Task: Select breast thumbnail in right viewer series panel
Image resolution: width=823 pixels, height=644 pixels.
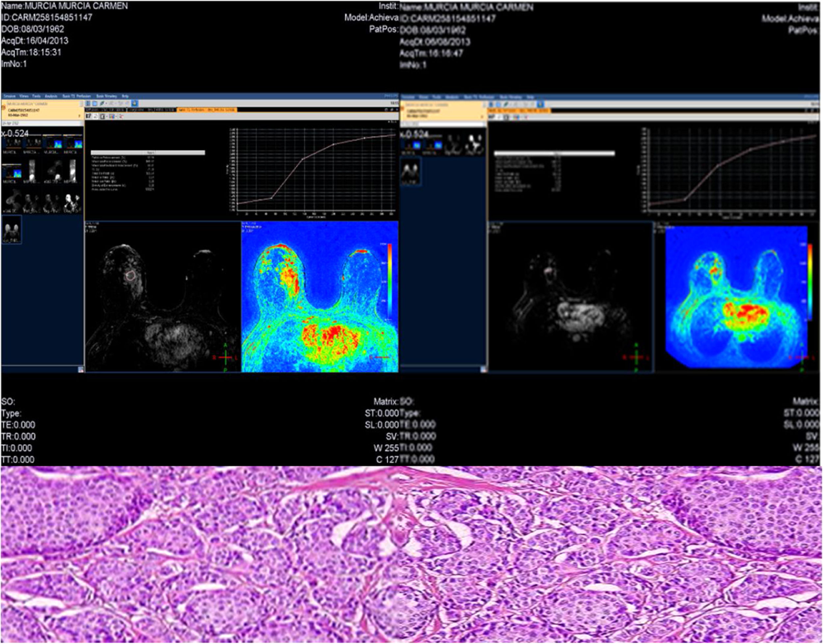Action: point(411,172)
